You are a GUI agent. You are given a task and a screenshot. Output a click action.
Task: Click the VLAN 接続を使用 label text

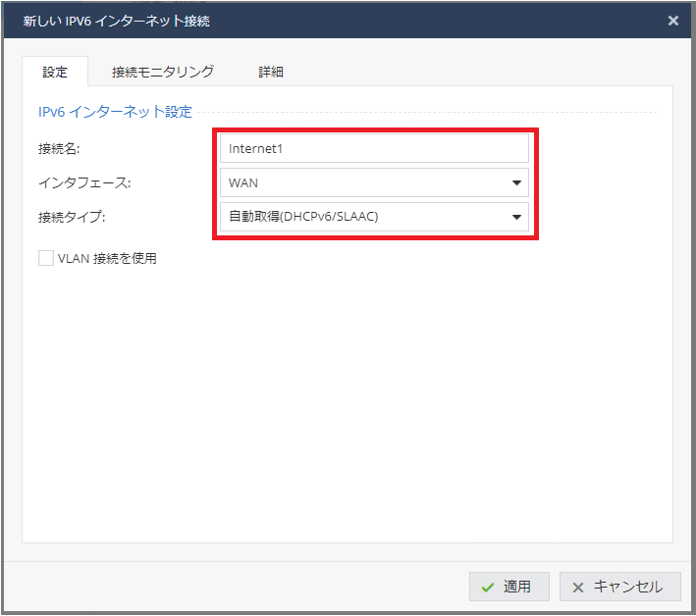pos(107,259)
